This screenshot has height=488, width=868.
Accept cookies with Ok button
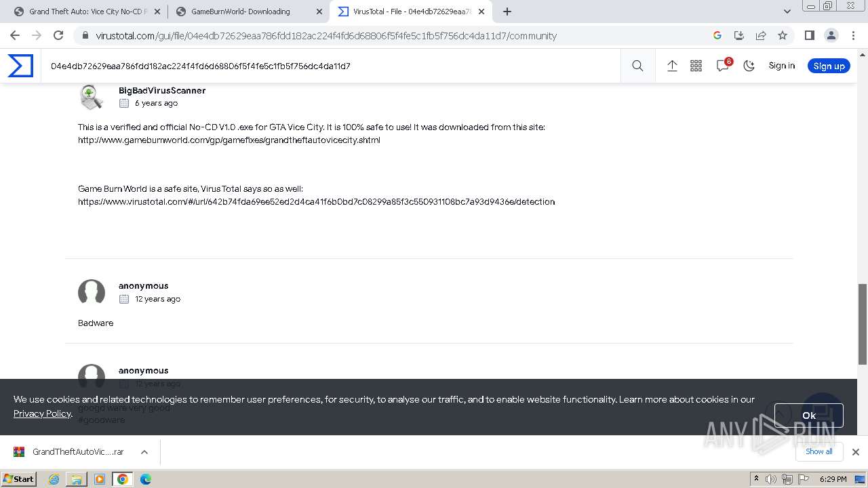tap(809, 415)
